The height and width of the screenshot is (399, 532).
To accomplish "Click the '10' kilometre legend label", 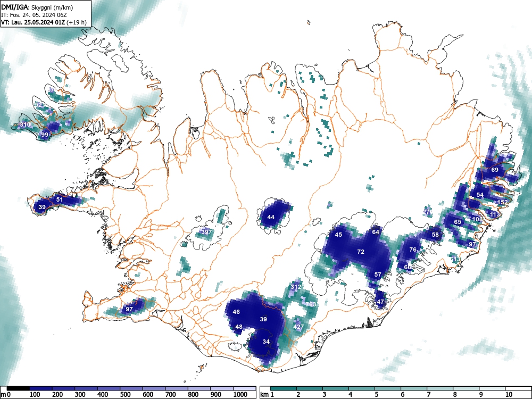I will click(x=508, y=395).
